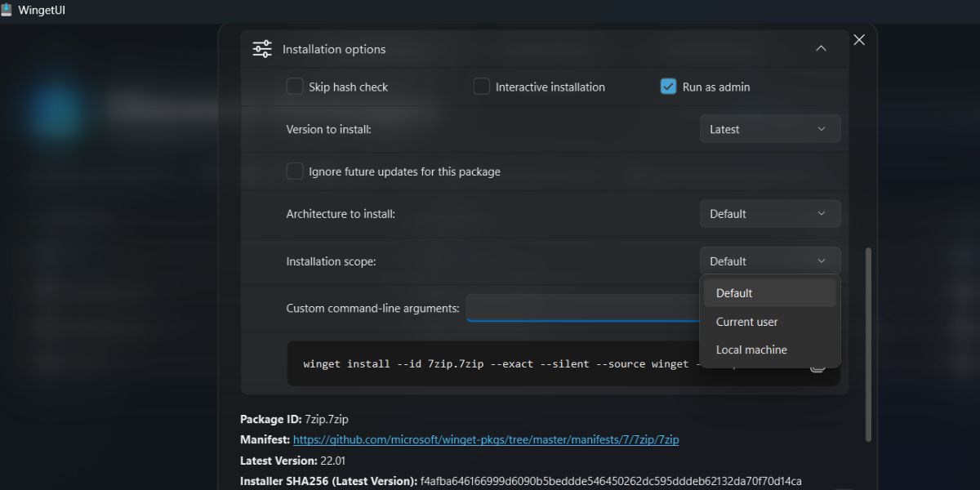Check Ignore future updates for this package
This screenshot has height=490, width=980.
[295, 171]
